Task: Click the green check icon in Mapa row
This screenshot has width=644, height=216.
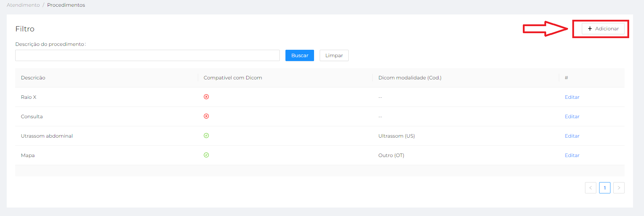Action: point(206,155)
